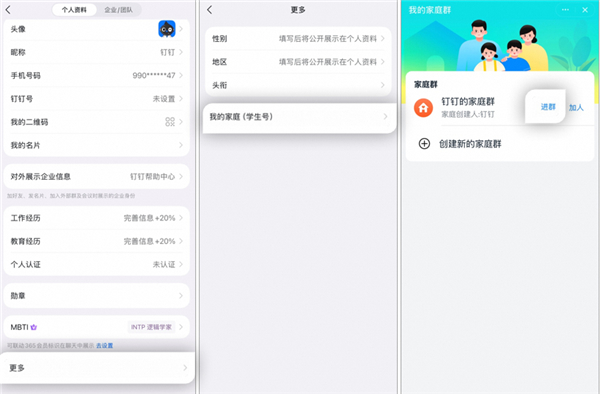Select the 钉钉的家庭群 name
This screenshot has height=394, width=600.
[x=468, y=102]
